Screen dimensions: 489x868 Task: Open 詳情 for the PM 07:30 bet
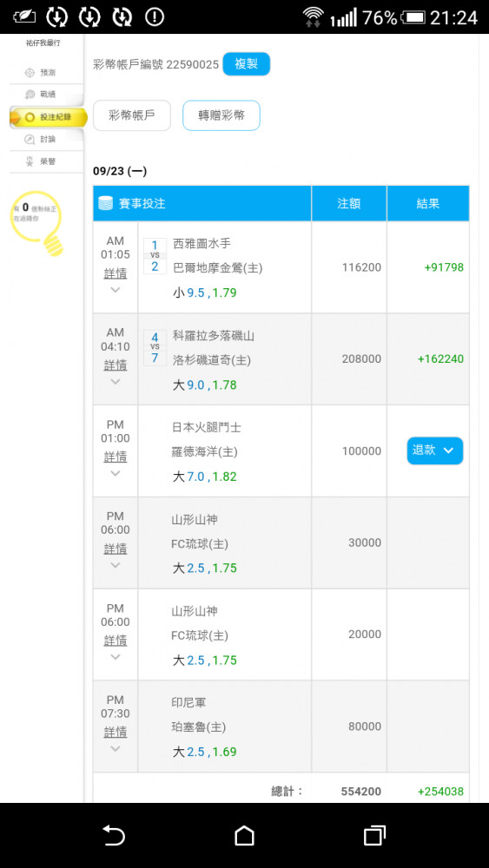116,732
